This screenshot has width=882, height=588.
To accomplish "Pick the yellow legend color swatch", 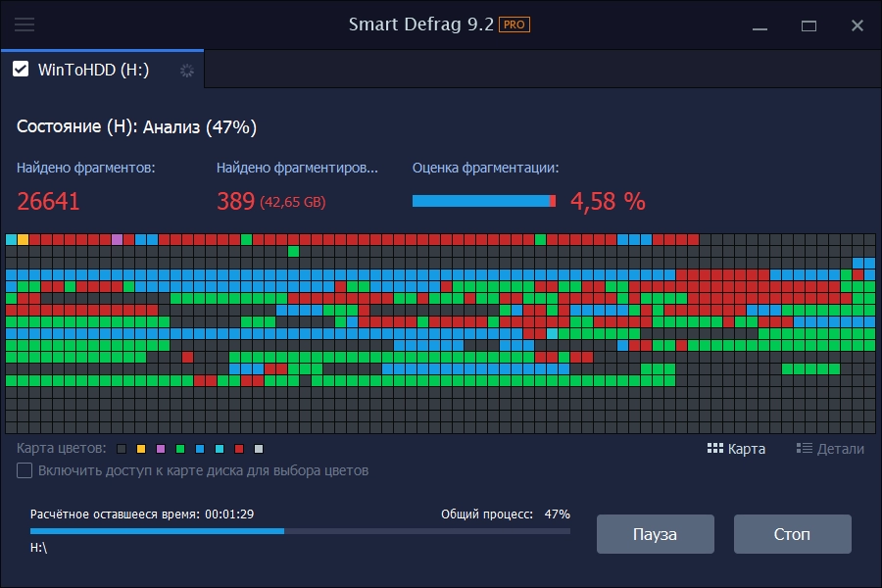I will click(x=140, y=449).
